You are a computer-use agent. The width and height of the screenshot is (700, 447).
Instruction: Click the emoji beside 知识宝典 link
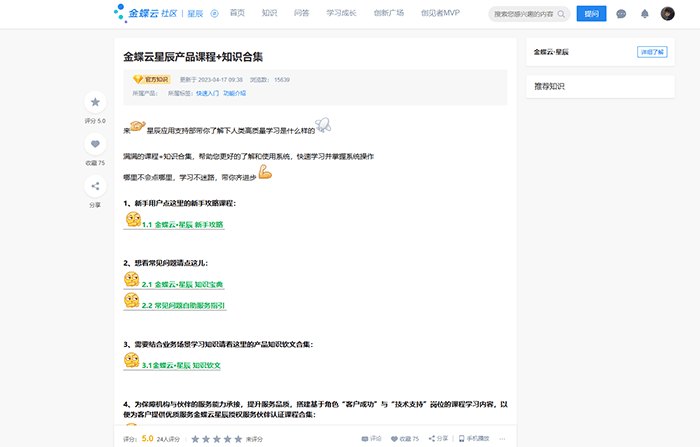(x=132, y=279)
